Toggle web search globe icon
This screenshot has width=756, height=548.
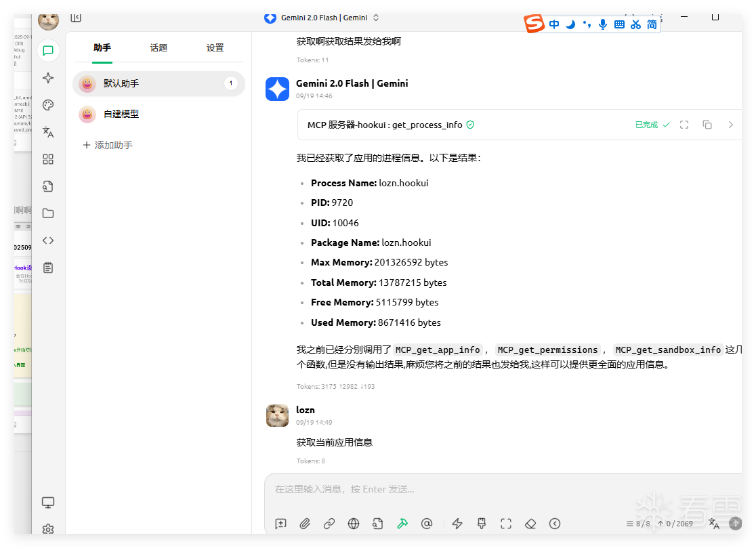pyautogui.click(x=354, y=524)
